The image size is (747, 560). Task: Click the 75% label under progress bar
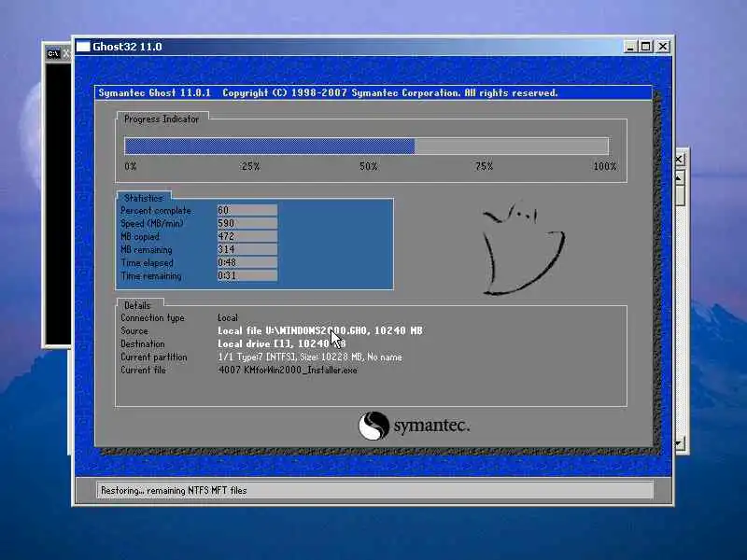tap(484, 166)
